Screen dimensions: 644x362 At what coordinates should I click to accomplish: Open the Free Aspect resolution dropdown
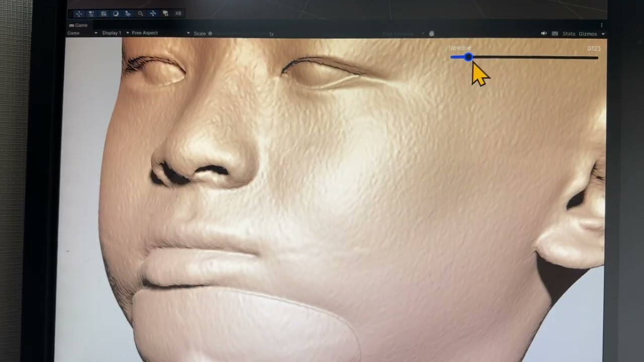(161, 33)
